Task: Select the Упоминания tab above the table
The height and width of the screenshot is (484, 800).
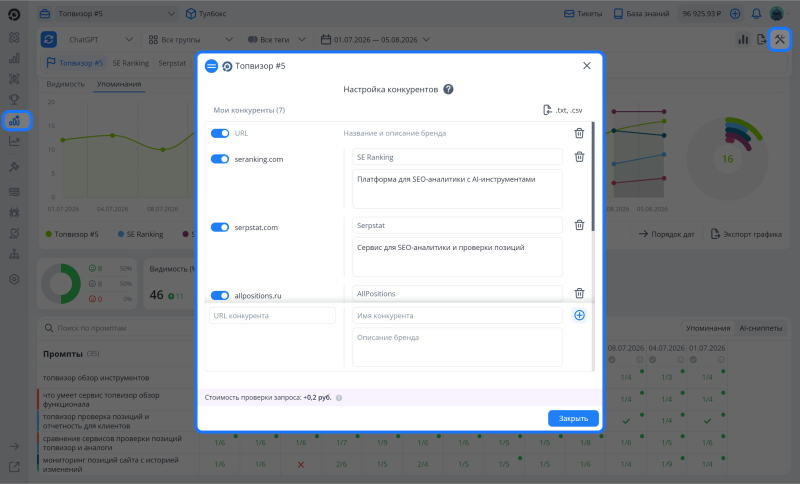Action: coord(708,328)
